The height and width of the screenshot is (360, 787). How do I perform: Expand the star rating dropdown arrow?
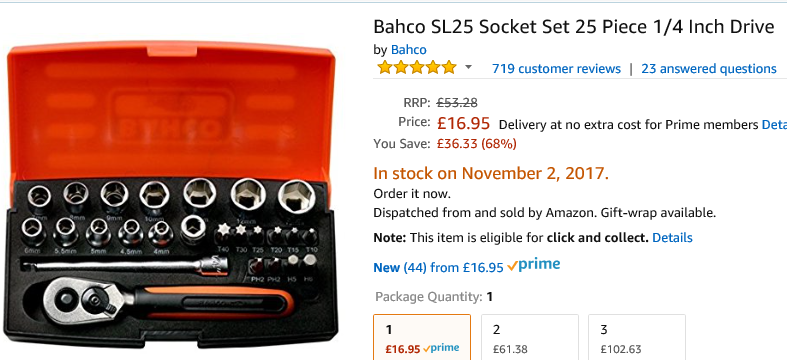click(x=468, y=67)
